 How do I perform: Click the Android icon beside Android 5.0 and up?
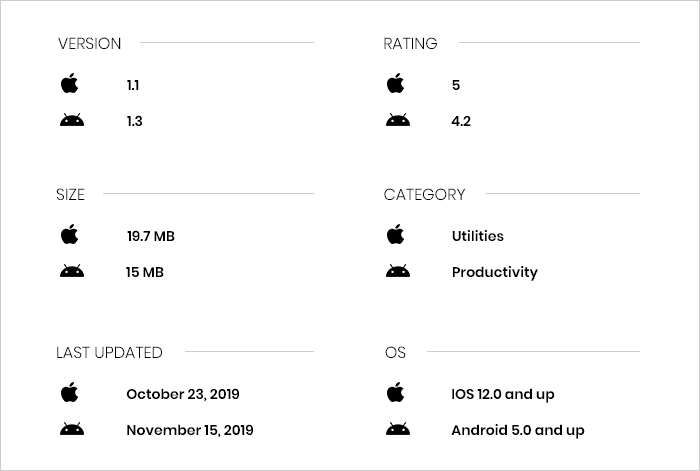pos(398,429)
